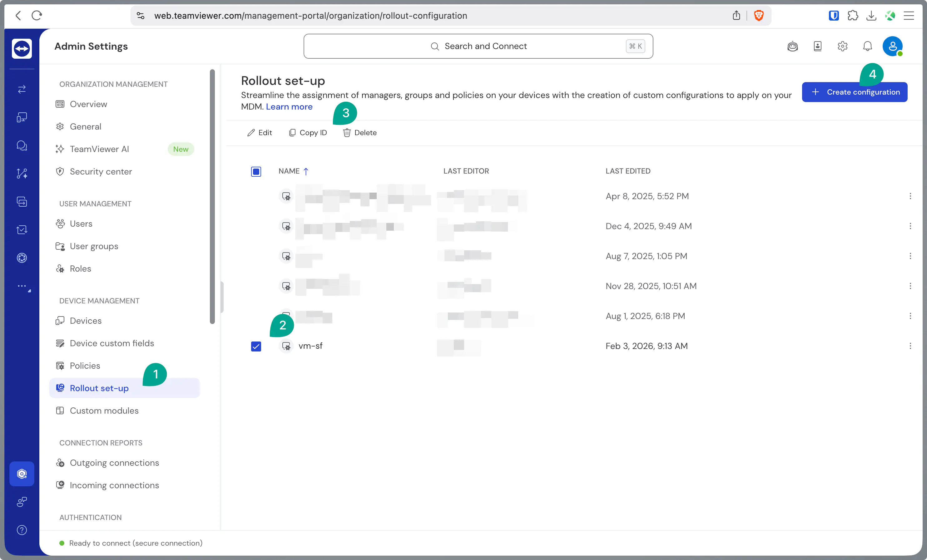927x560 pixels.
Task: Open the chat icon in the left rail
Action: 22,145
